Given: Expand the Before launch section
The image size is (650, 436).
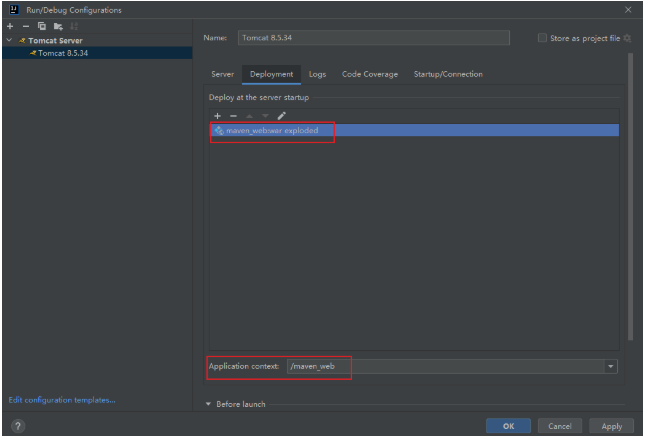Looking at the screenshot, I should click(x=209, y=404).
